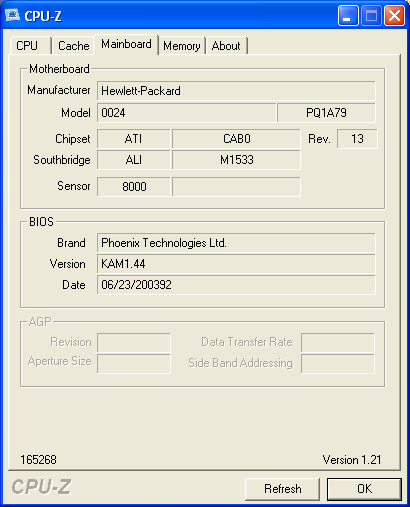Click the sensor 8000 field
The height and width of the screenshot is (507, 410).
pyautogui.click(x=134, y=186)
